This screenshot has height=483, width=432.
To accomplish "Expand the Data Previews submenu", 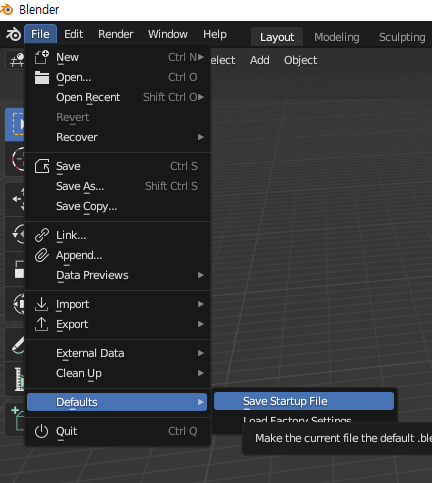I will (201, 275).
